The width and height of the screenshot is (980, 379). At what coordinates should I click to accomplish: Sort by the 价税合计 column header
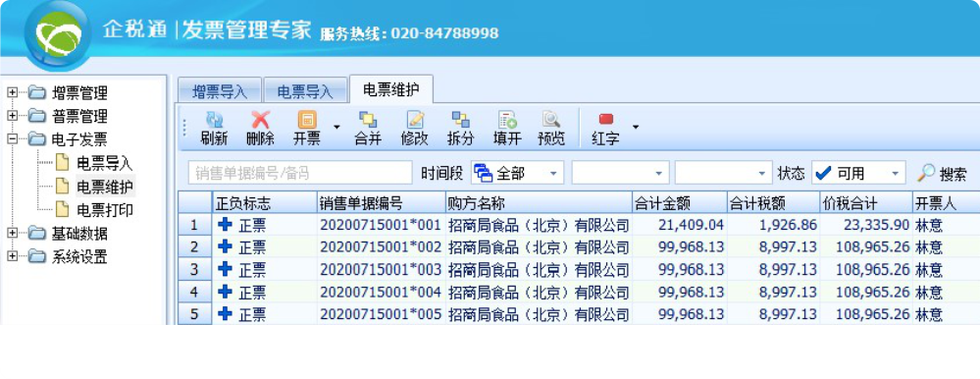866,202
